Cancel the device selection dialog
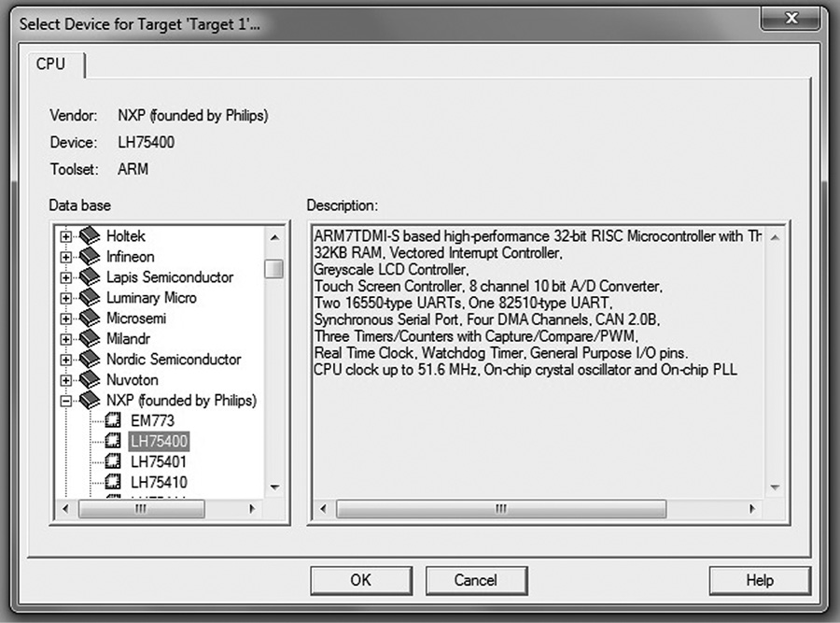Viewport: 840px width, 623px height. 476,580
